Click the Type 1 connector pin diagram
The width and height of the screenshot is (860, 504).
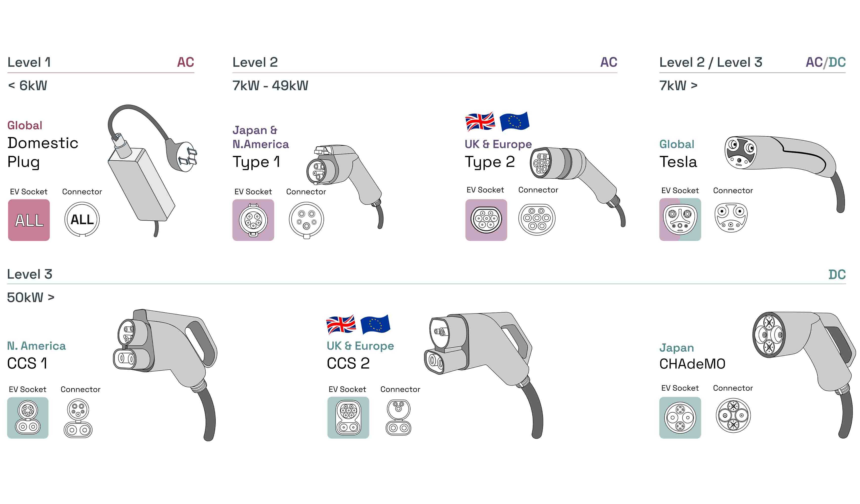pos(306,220)
